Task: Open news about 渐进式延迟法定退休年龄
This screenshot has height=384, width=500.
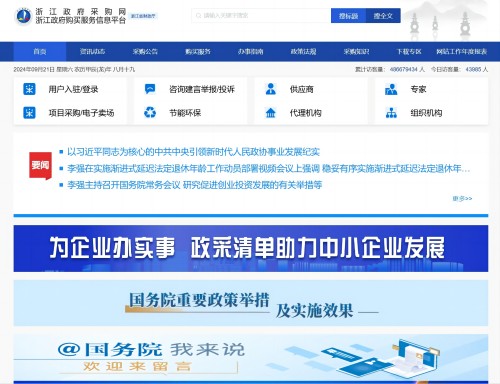Action: [269, 169]
